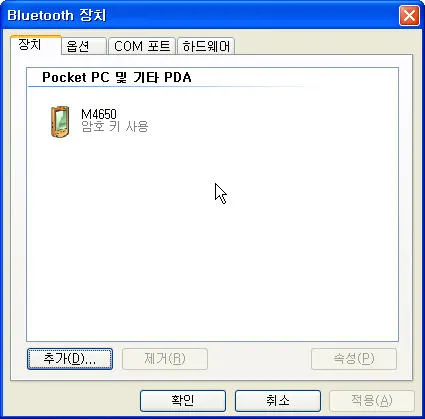Click the 암호 키 사용 status text
The width and height of the screenshot is (425, 419).
point(115,126)
